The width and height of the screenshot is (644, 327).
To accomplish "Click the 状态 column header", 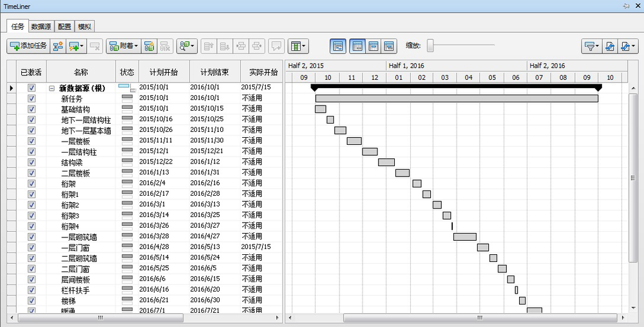I will 127,72.
